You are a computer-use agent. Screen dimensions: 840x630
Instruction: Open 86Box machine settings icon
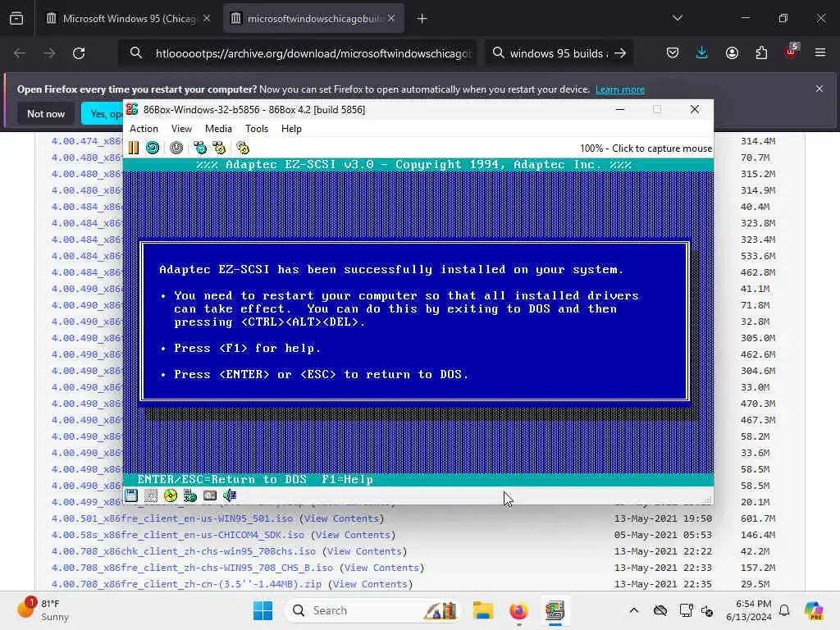click(243, 148)
